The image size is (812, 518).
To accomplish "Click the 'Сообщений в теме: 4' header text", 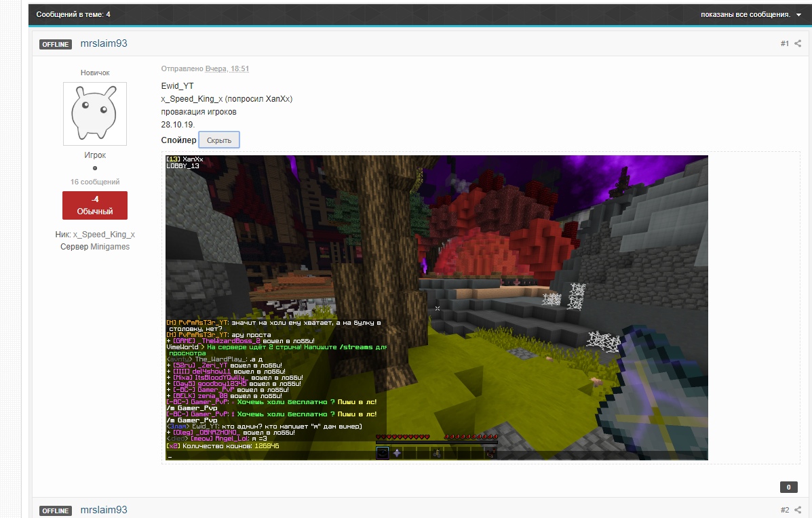I will 73,14.
